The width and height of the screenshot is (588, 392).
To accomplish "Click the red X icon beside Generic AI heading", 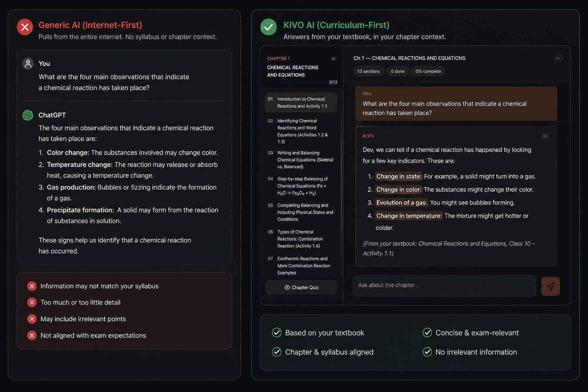I will tap(25, 27).
